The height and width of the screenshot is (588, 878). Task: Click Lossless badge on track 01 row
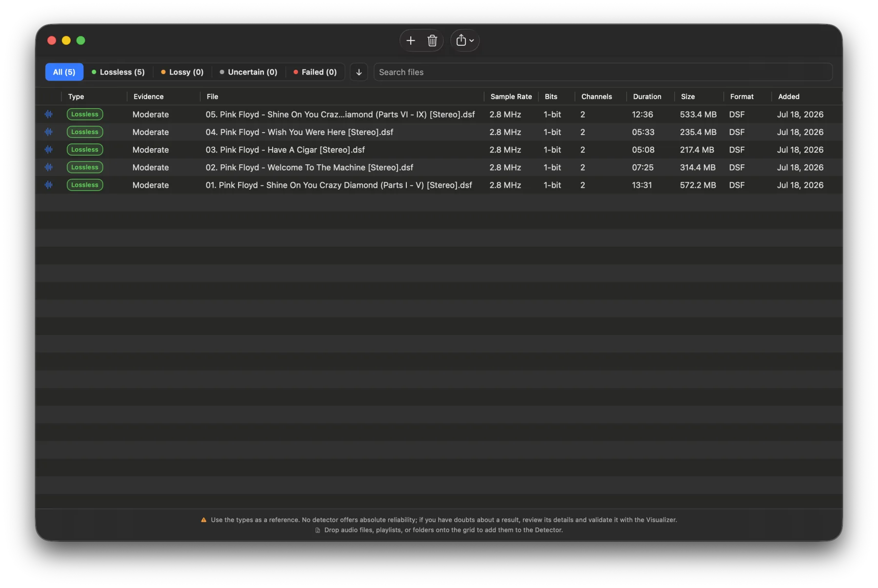[x=85, y=185]
